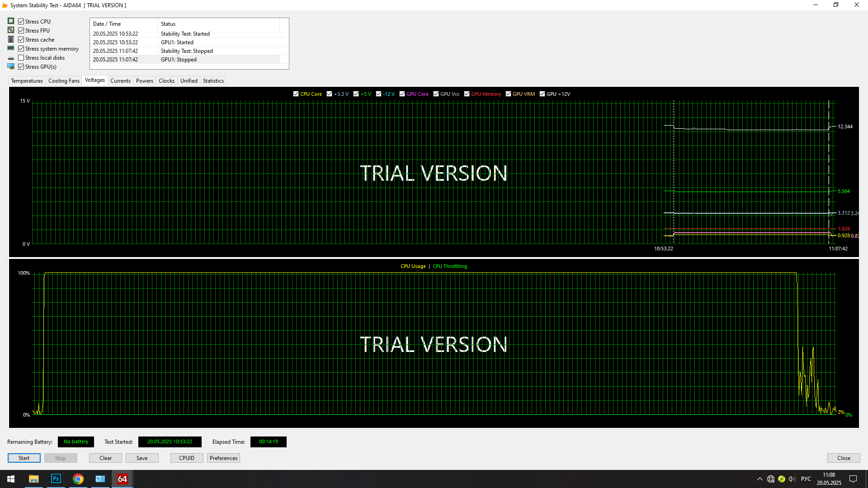Screen dimensions: 868x488
Task: Open the taskbar app next to Chrome
Action: click(100, 479)
